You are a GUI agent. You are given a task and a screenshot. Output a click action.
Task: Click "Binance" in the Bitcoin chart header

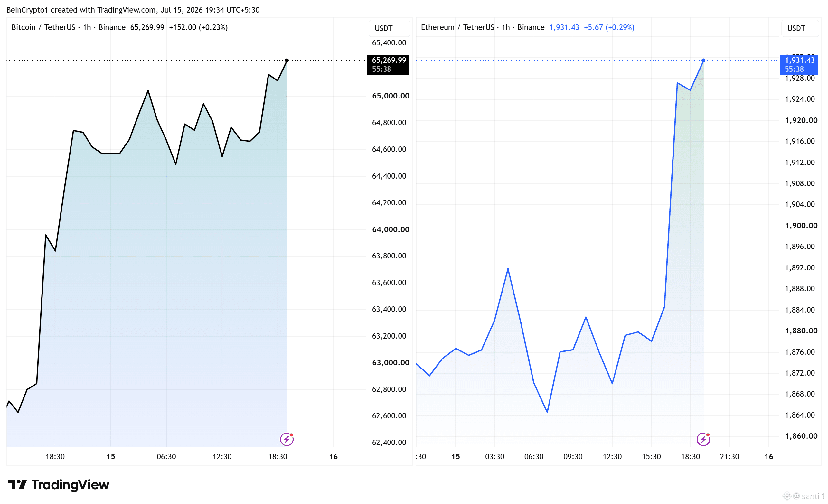112,27
